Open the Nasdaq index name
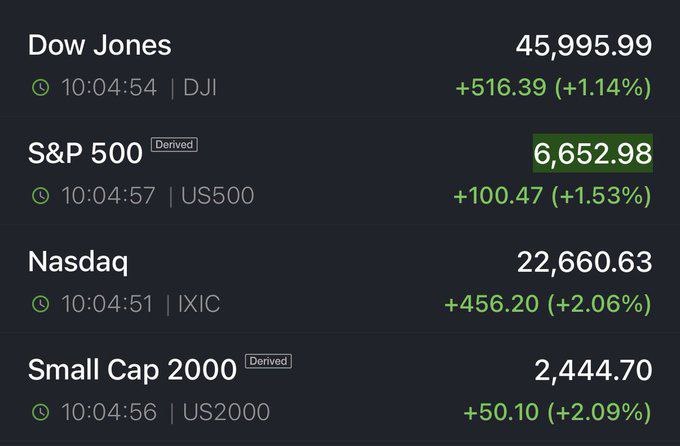Screen dimensions: 680x446 point(78,263)
